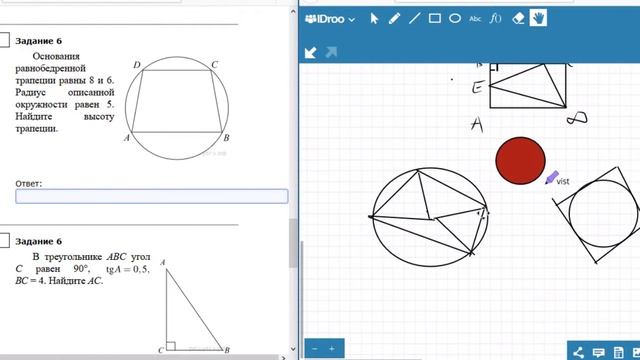640x360 pixels.
Task: Open the f() formula tool
Action: [x=495, y=18]
